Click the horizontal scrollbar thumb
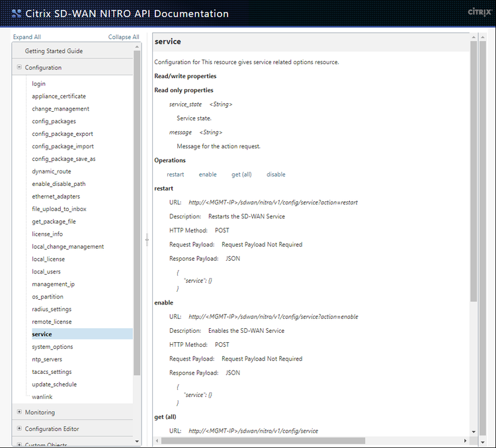 coord(263,441)
